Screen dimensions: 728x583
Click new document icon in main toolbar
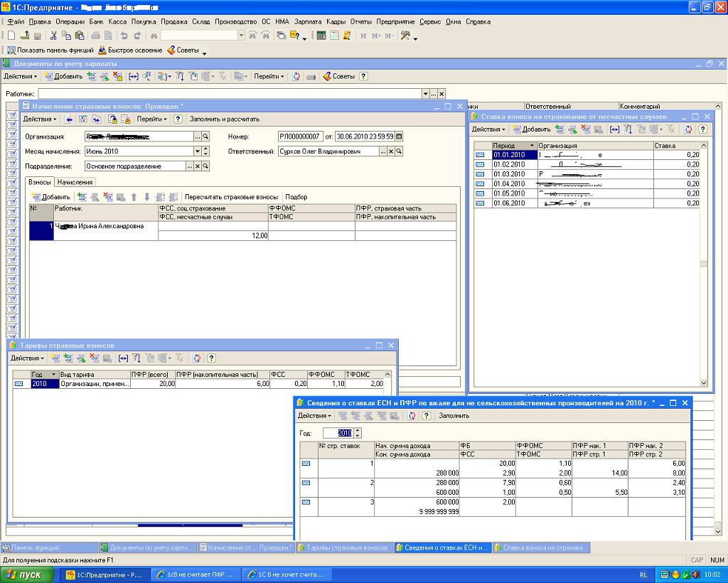[11, 36]
